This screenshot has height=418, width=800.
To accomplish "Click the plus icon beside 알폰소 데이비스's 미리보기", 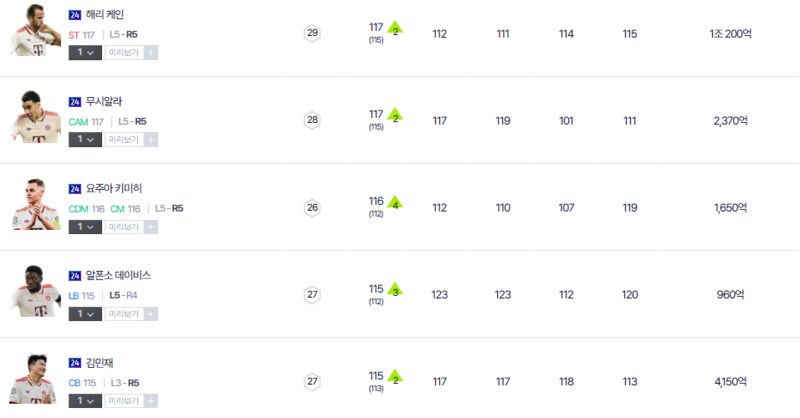I will point(151,314).
